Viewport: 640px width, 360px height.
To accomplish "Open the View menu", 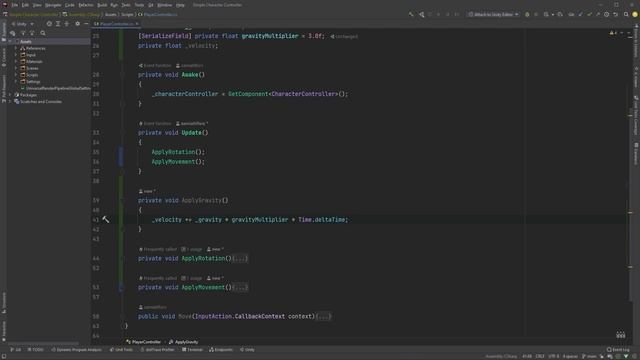I will 37,5.
